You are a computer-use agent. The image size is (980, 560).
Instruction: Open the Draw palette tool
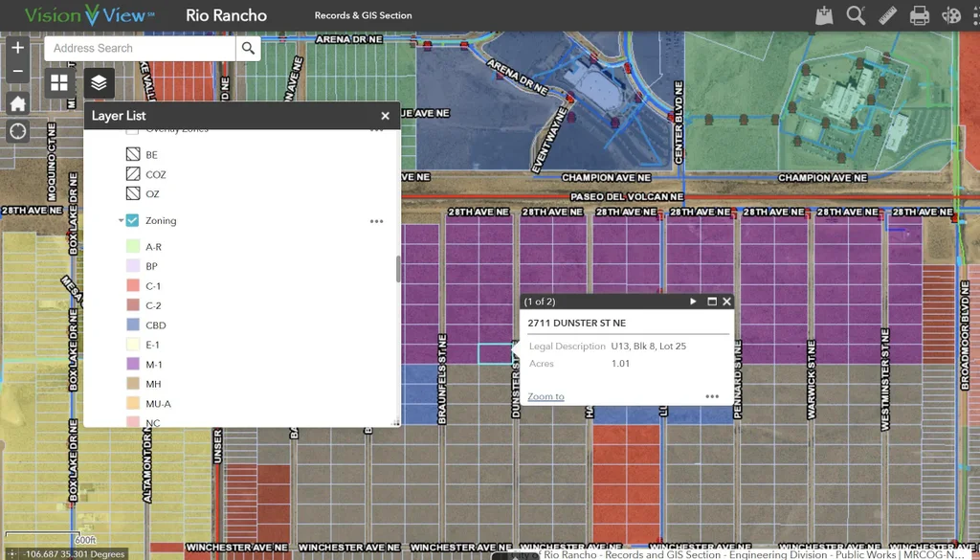tap(950, 15)
